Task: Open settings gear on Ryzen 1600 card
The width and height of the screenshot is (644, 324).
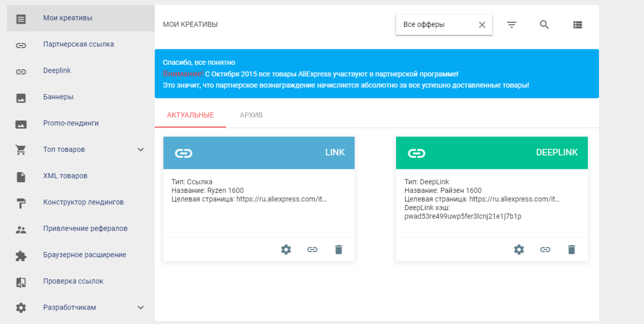Action: tap(286, 249)
